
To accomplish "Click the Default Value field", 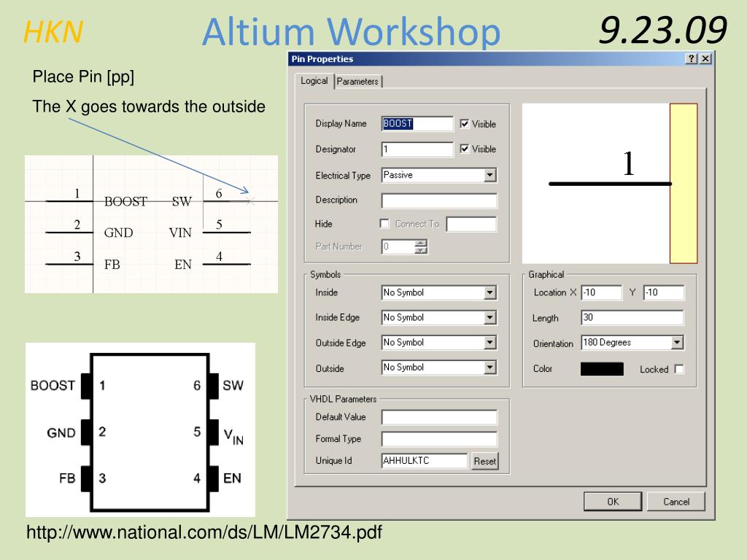I will (438, 417).
